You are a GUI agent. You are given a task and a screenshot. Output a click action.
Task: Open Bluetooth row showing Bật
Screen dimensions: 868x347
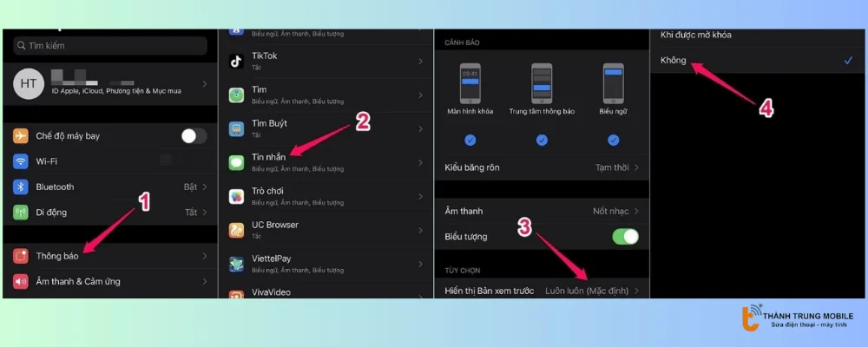[111, 187]
